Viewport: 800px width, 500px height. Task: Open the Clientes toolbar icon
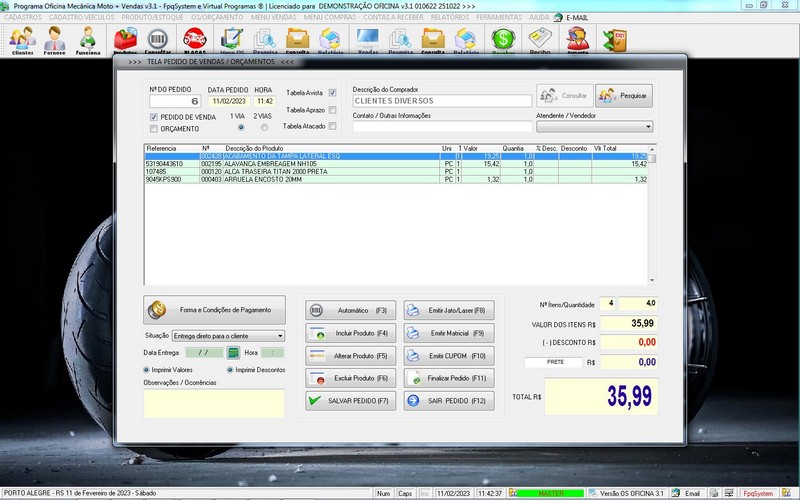coord(22,39)
